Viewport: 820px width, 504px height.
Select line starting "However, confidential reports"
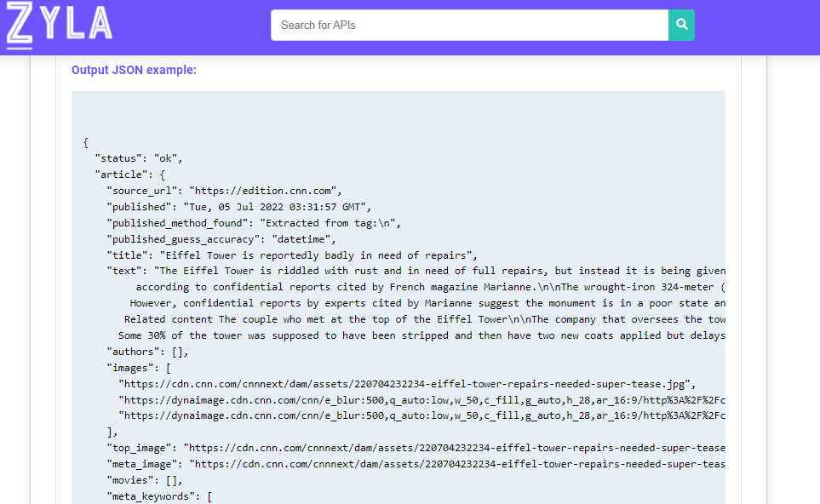pos(427,303)
